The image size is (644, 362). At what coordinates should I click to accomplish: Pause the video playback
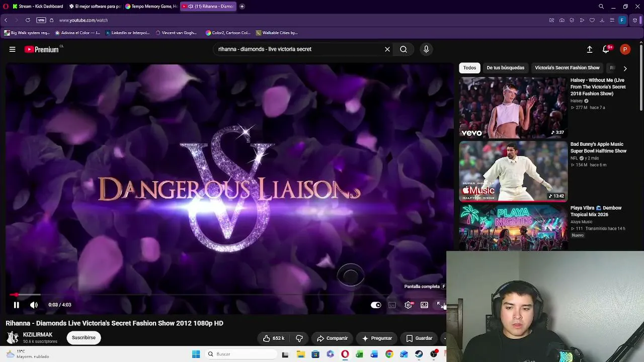[x=16, y=305]
